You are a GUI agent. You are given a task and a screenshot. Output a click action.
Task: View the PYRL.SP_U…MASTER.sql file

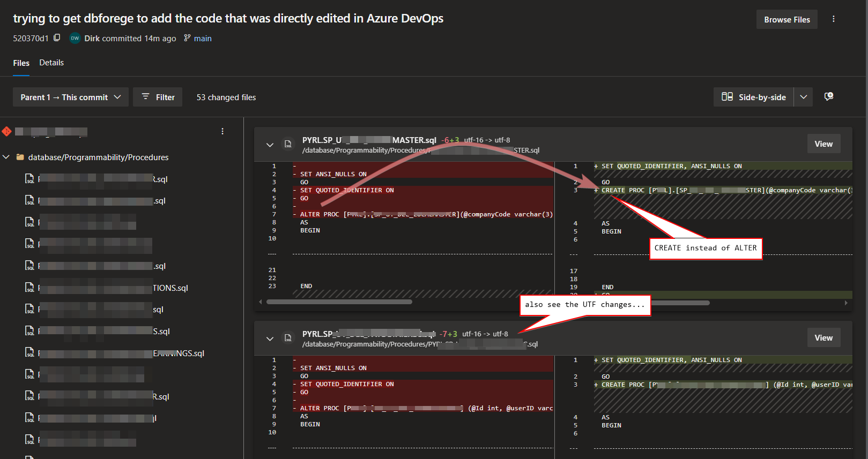[x=824, y=144]
